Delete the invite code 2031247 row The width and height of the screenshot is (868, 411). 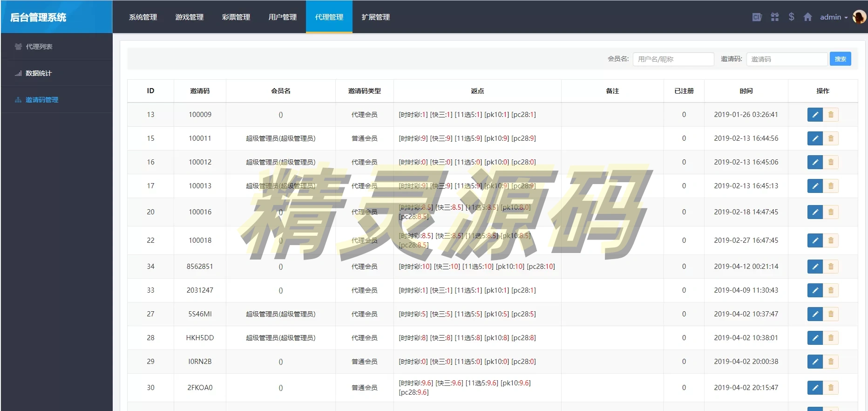click(x=831, y=290)
